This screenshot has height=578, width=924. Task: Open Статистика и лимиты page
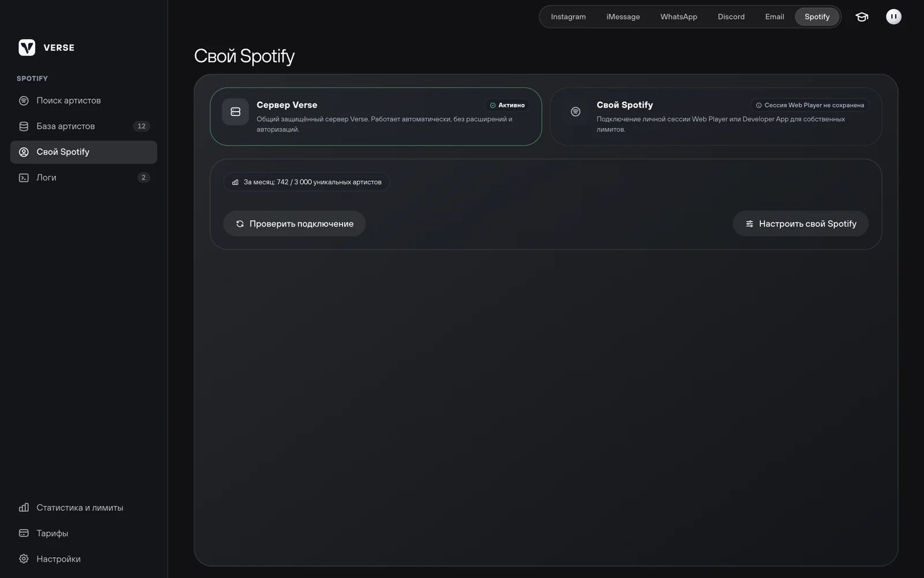point(84,507)
